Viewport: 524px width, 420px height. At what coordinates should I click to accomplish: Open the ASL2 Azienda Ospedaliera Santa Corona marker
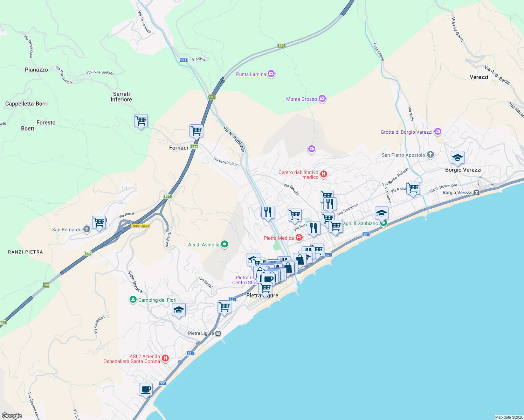point(165,358)
